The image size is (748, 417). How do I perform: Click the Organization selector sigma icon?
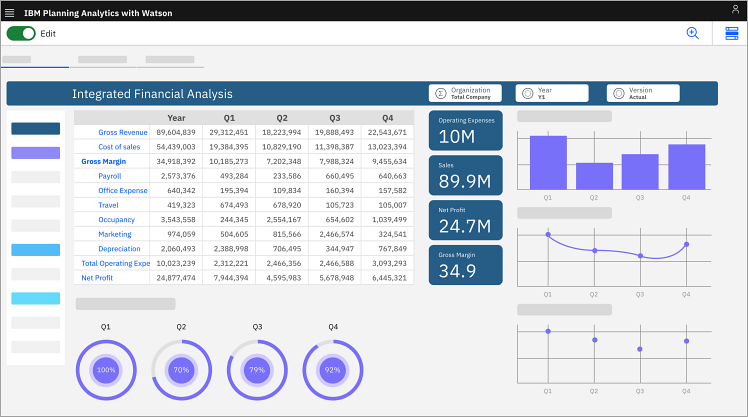(439, 93)
